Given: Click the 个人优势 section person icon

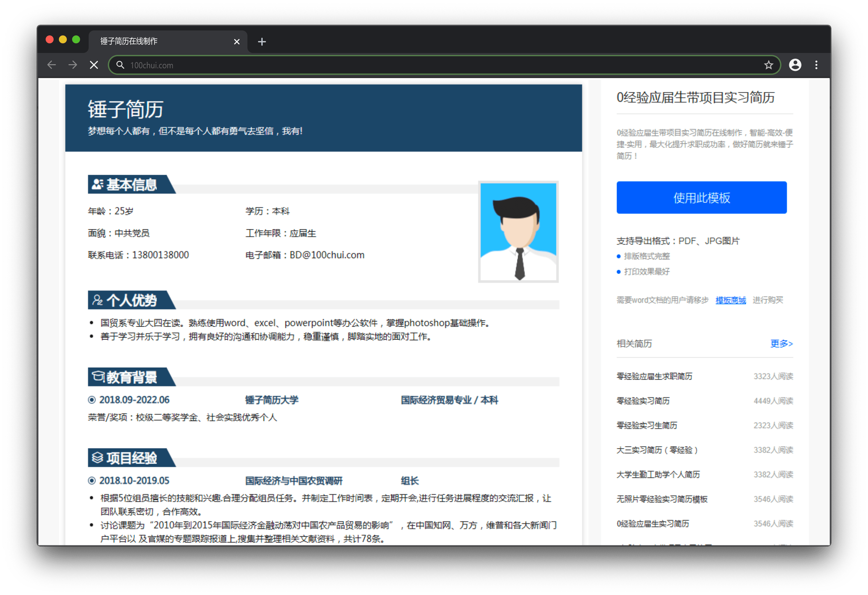Looking at the screenshot, I should [x=97, y=300].
